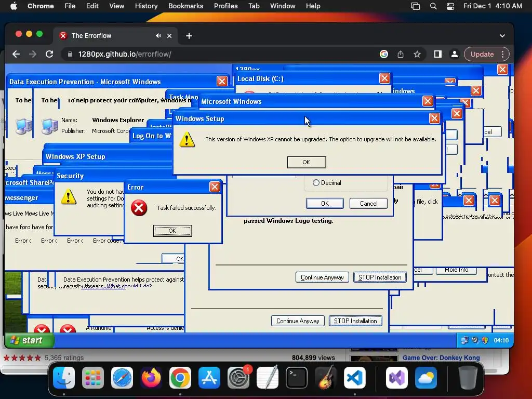Click OK in Task failed successfully dialog
This screenshot has width=532, height=399.
click(x=172, y=231)
